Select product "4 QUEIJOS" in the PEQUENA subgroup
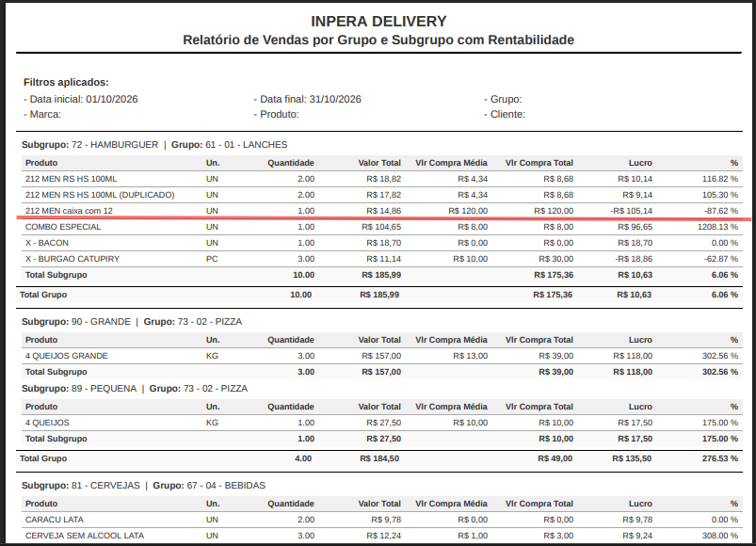Viewport: 756px width, 546px height. pyautogui.click(x=47, y=423)
